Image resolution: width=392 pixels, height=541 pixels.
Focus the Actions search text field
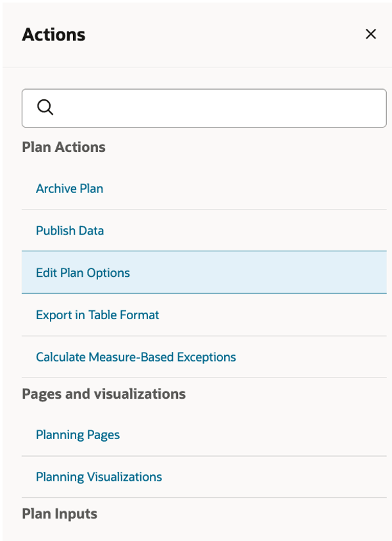218,108
